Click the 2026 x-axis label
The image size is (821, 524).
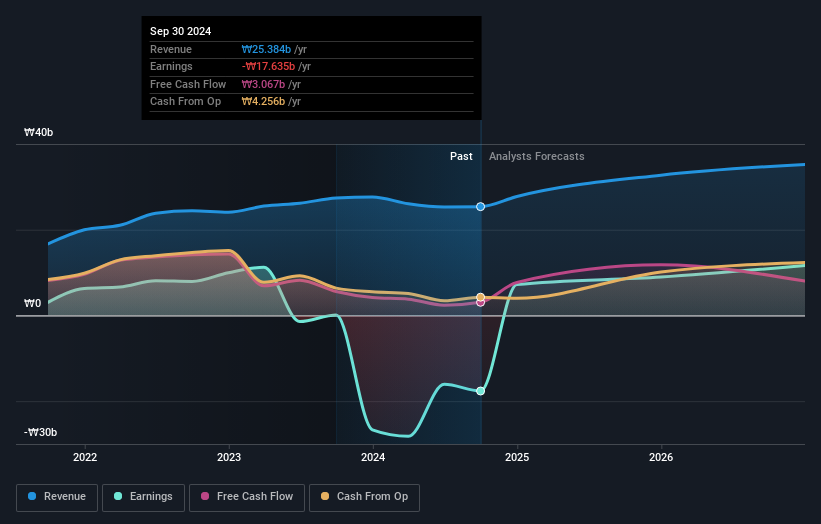click(661, 458)
